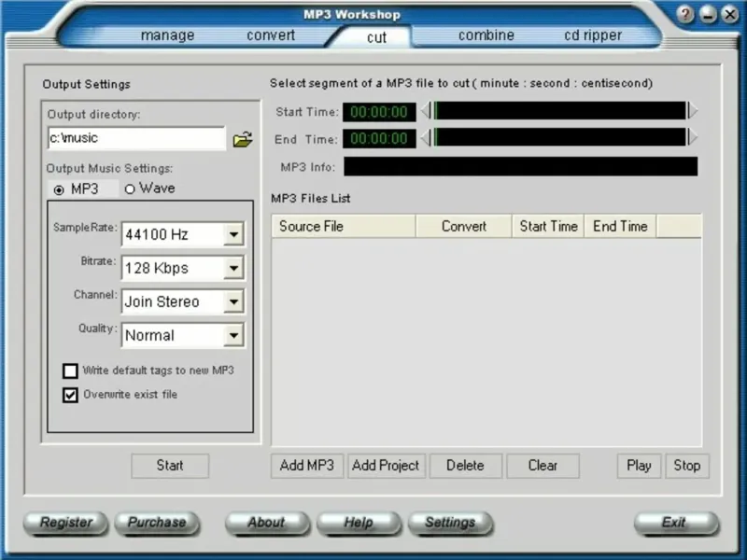Click the Convert column header
747x560 pixels.
464,226
